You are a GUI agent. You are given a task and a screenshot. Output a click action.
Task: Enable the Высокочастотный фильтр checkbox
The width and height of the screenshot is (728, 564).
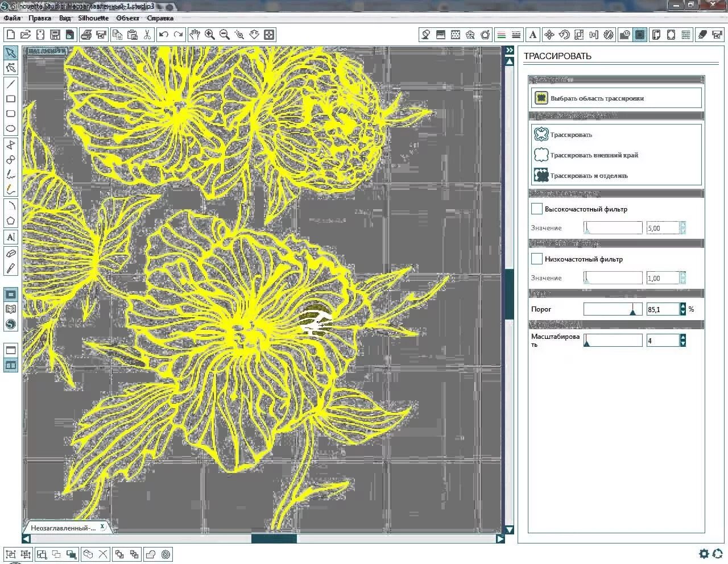click(536, 209)
